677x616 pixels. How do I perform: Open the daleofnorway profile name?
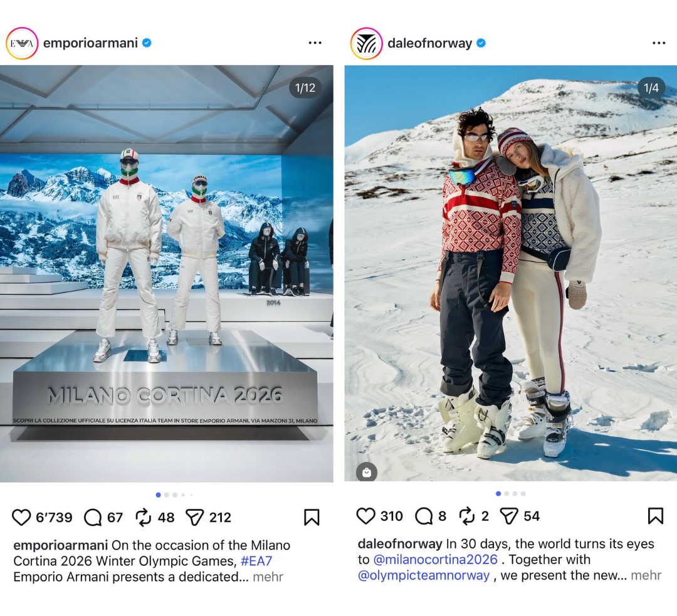pyautogui.click(x=429, y=43)
